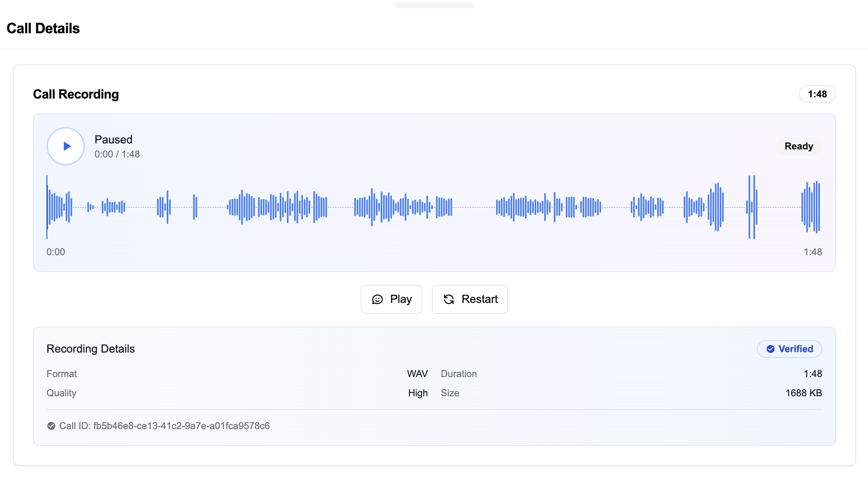
Task: Click the Call Recording section heading
Action: click(75, 94)
